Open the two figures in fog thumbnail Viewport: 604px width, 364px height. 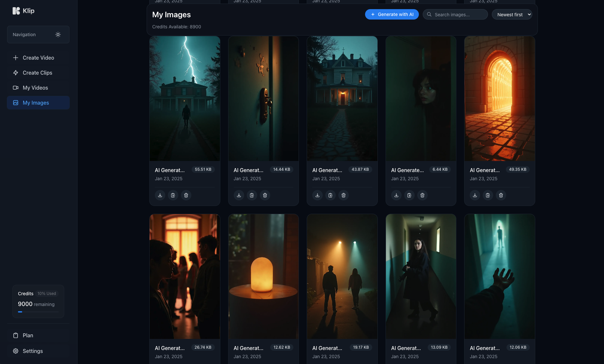point(342,276)
